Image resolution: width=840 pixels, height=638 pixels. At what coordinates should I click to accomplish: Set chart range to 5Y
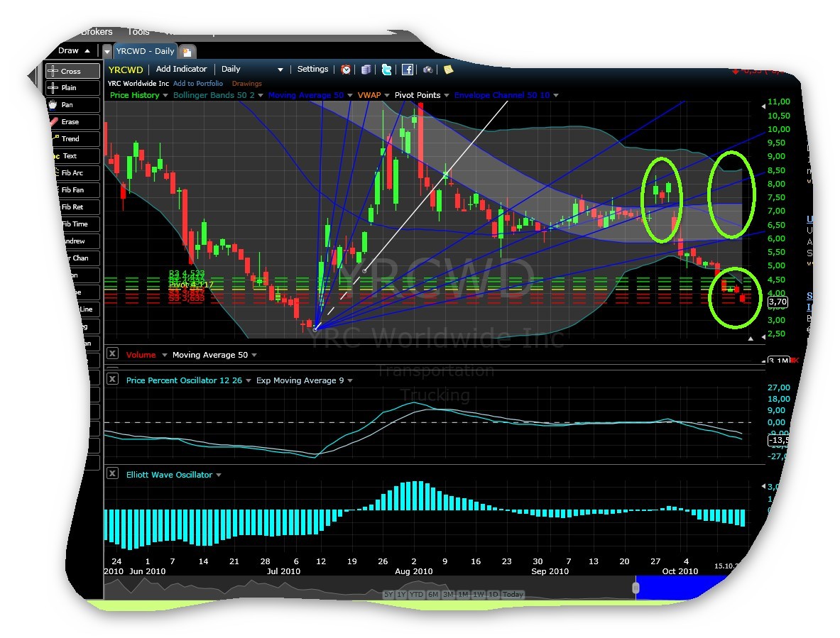[388, 594]
